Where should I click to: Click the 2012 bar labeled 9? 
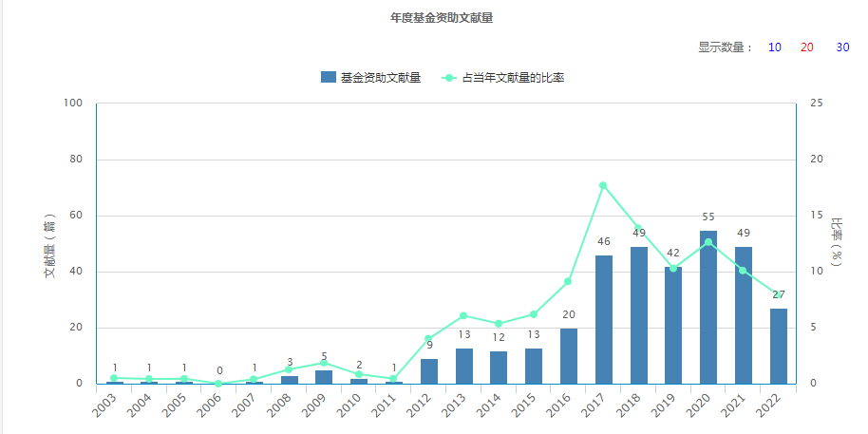click(x=429, y=371)
